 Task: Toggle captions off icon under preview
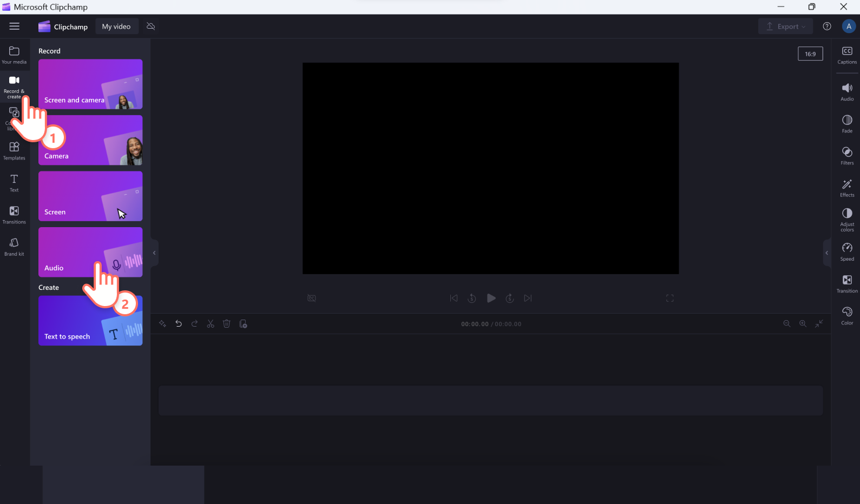point(312,298)
